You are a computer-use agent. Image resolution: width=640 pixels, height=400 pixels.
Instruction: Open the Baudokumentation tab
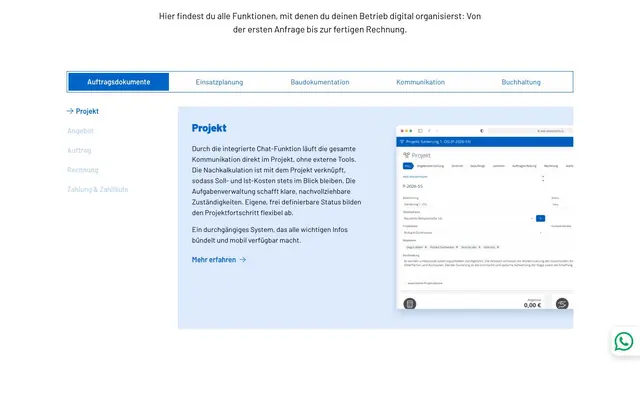click(x=320, y=82)
